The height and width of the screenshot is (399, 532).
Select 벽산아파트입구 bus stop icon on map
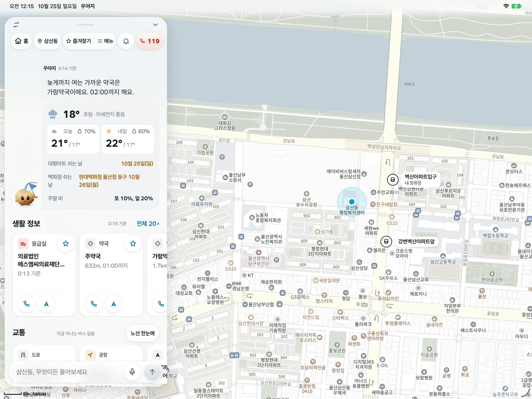point(393,180)
